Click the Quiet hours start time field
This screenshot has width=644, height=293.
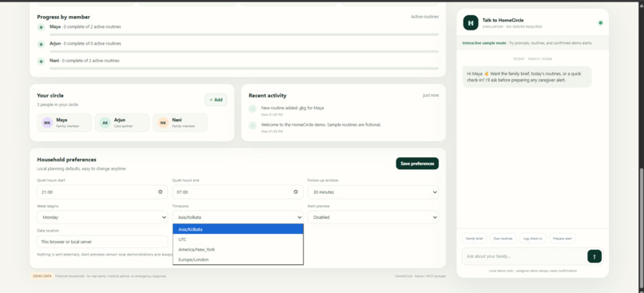point(102,192)
